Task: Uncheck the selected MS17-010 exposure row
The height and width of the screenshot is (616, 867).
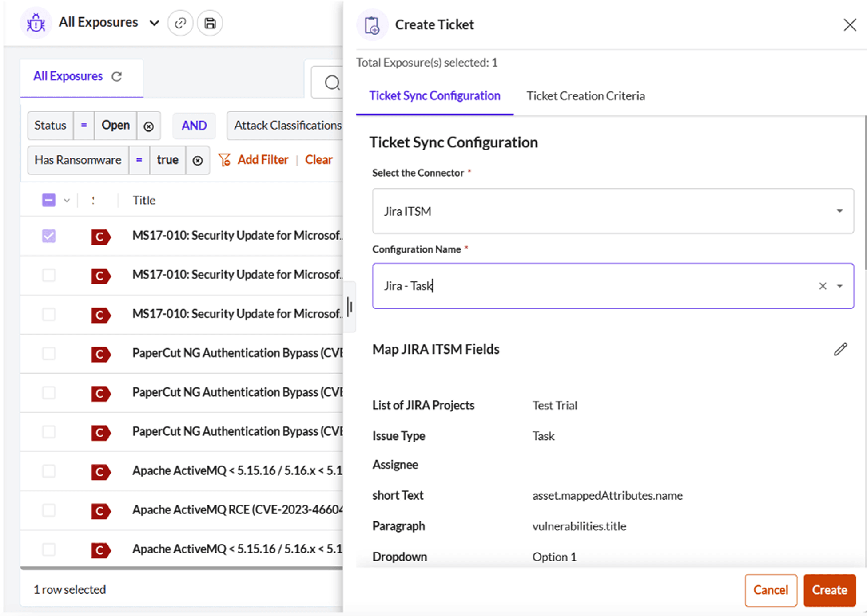Action: 48,236
